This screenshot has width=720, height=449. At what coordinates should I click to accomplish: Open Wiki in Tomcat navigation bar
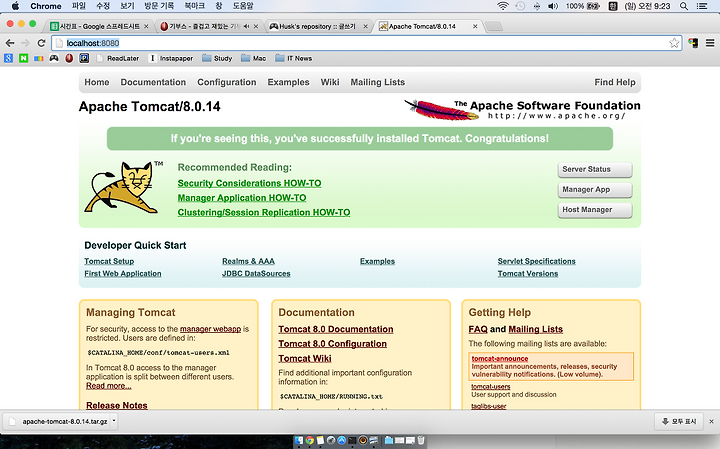coord(330,82)
